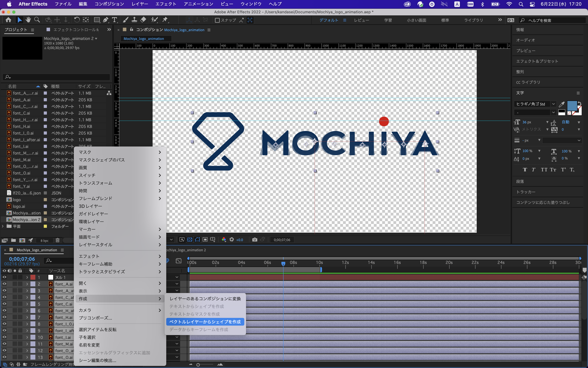Open the マスク submenu in context menu

click(120, 152)
